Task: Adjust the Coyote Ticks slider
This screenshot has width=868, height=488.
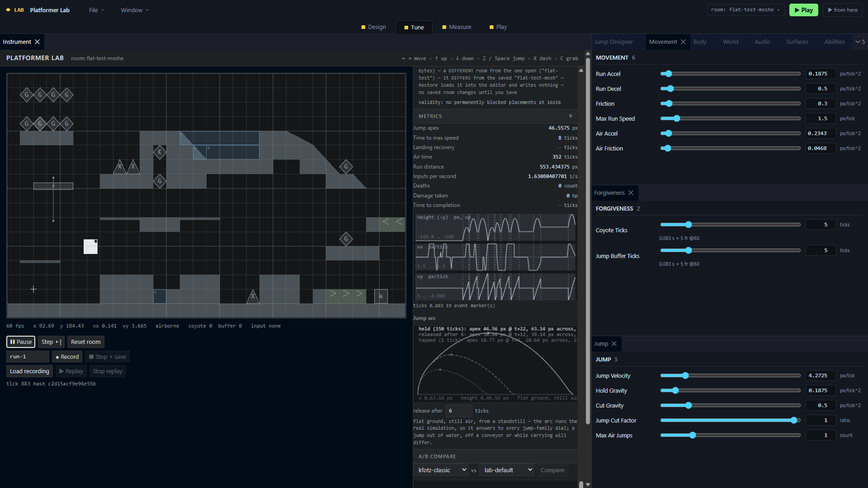Action: coord(730,225)
